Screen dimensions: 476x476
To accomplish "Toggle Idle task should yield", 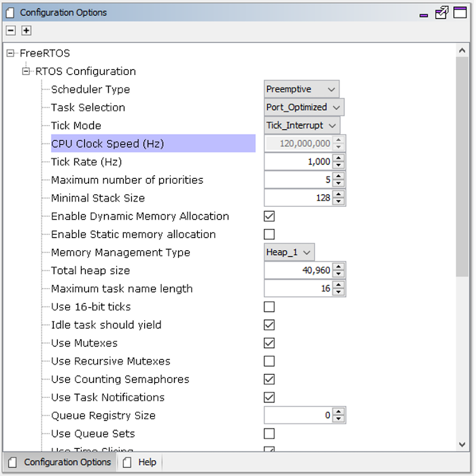I will [269, 325].
